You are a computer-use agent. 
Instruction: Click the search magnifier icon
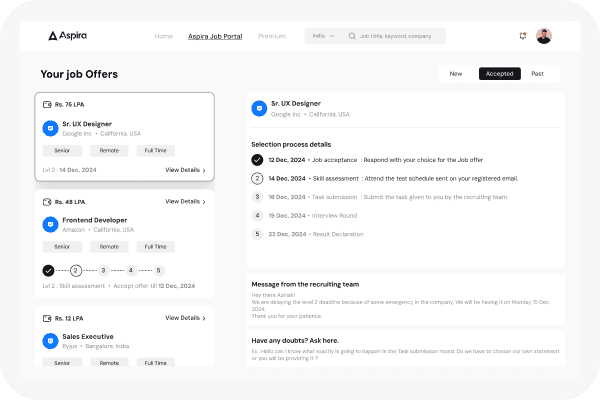point(352,36)
